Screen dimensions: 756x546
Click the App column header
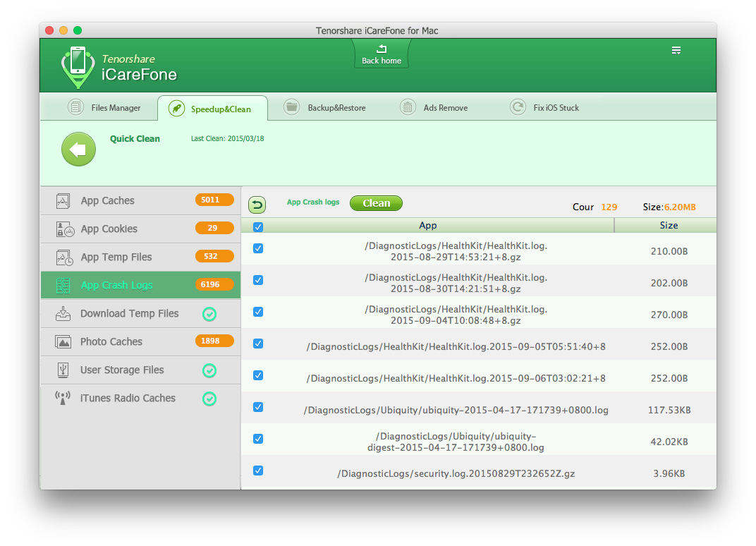tap(427, 225)
